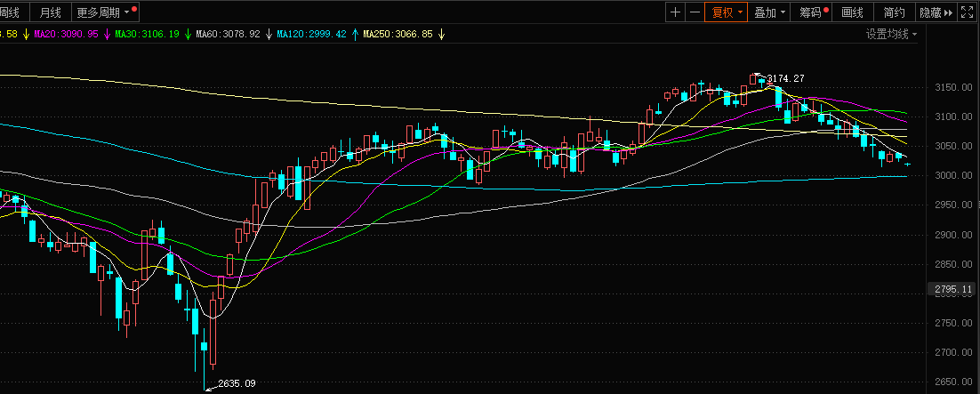Toggle the 简约 simple view mode
This screenshot has height=394, width=980.
tap(894, 12)
